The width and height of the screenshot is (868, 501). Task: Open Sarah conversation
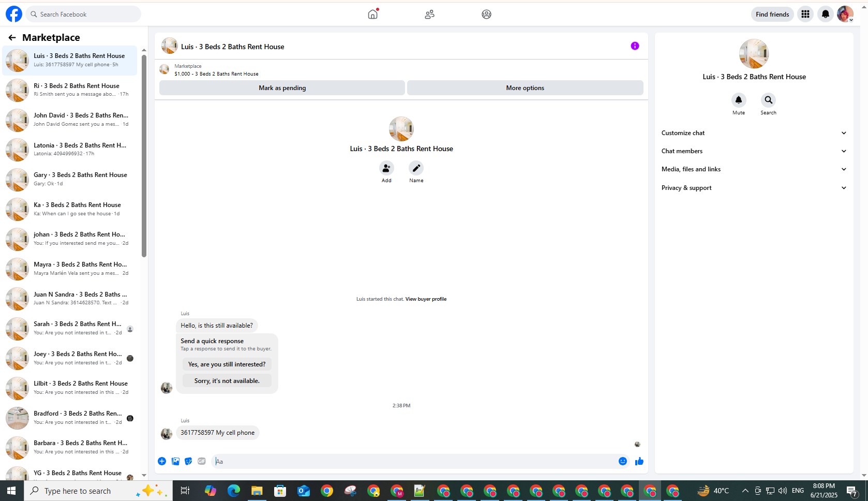[70, 328]
